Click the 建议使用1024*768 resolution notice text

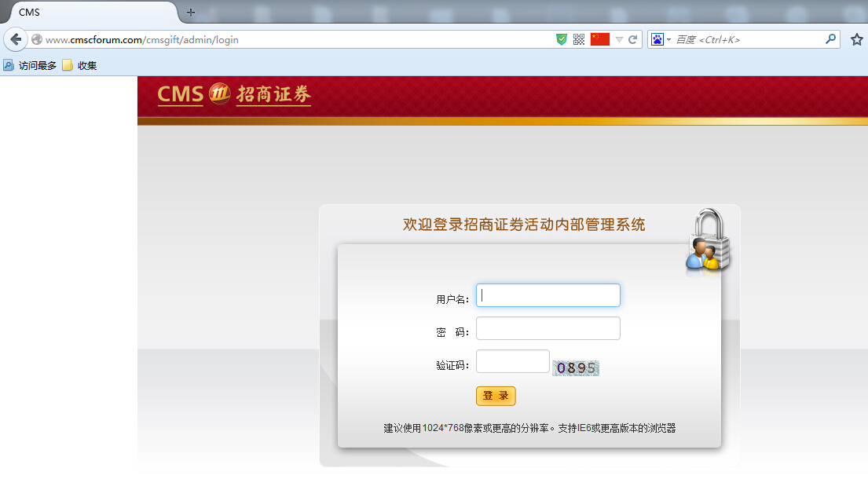(529, 428)
